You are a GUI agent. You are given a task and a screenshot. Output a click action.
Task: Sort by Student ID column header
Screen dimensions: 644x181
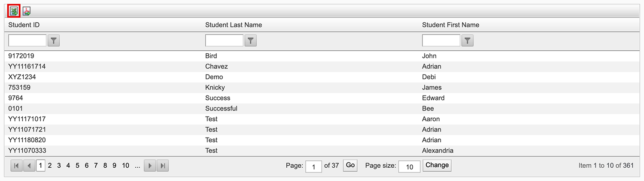[x=24, y=25]
